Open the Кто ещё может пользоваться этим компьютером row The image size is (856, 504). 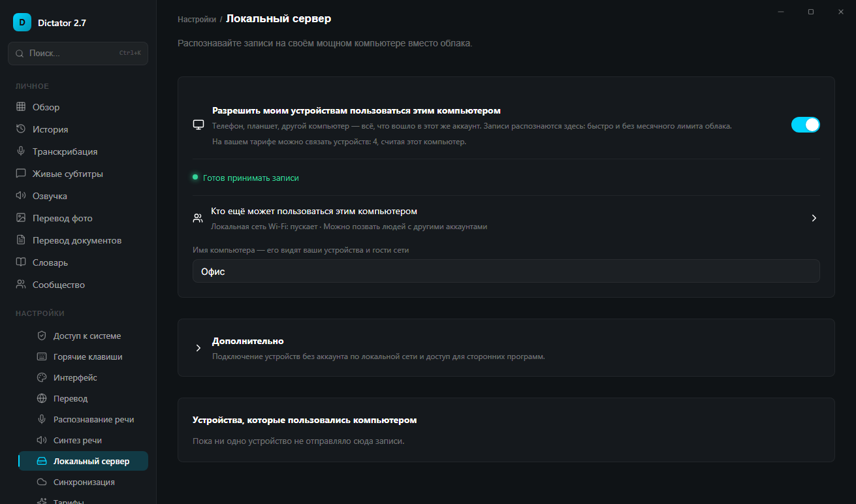[x=506, y=218]
